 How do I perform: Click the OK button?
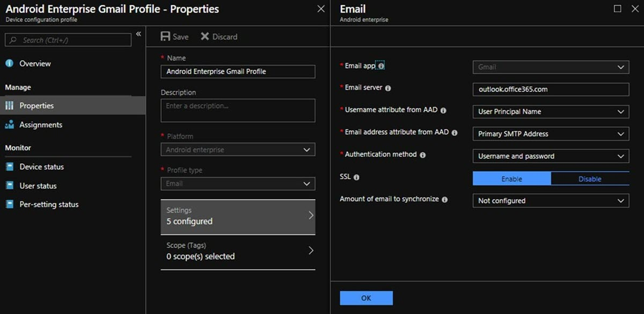pyautogui.click(x=367, y=298)
